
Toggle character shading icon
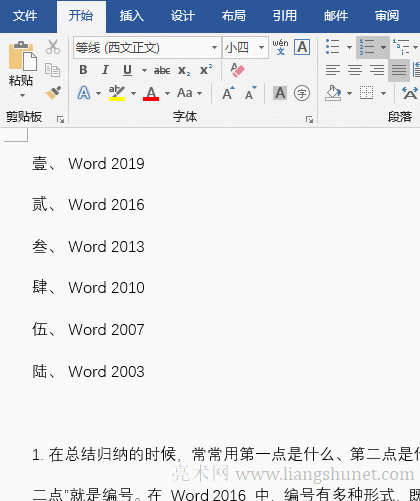[x=280, y=93]
